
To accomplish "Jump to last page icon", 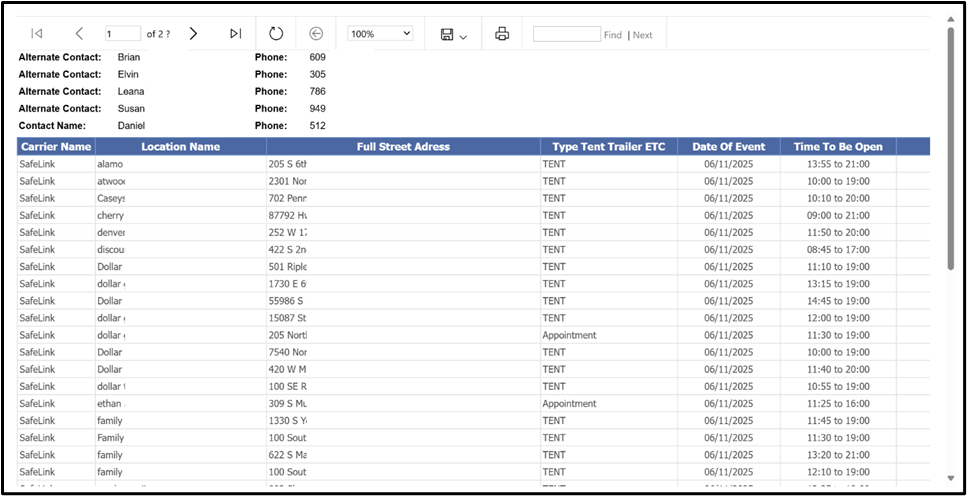I will [x=236, y=34].
